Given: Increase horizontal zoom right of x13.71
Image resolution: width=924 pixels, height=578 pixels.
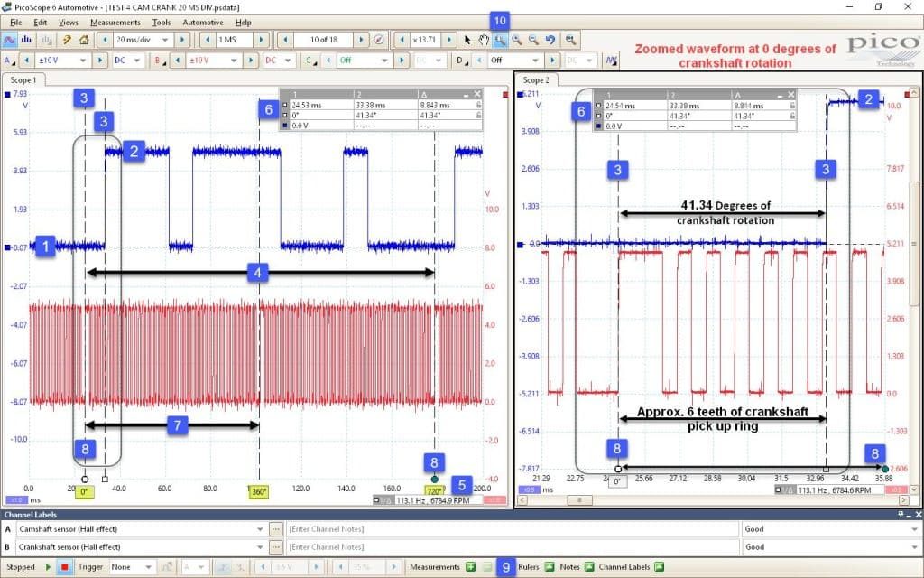Looking at the screenshot, I should [x=449, y=40].
